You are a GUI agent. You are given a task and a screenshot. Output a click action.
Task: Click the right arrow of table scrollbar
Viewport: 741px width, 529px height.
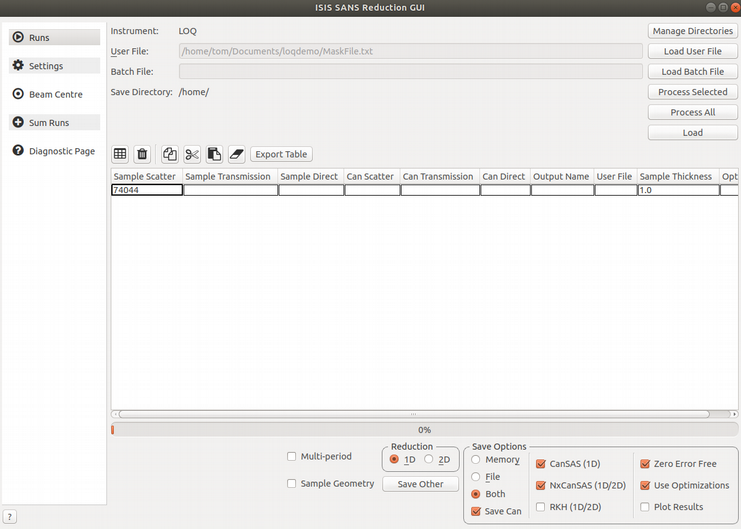[734, 414]
